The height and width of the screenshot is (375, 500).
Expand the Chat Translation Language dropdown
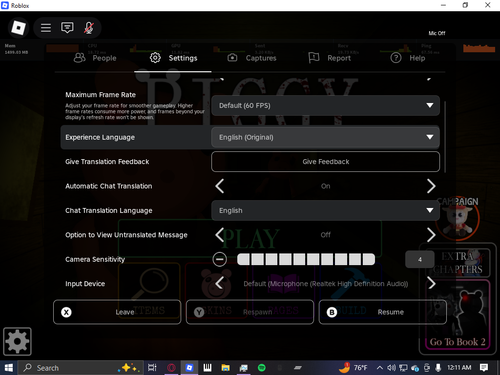click(x=325, y=211)
